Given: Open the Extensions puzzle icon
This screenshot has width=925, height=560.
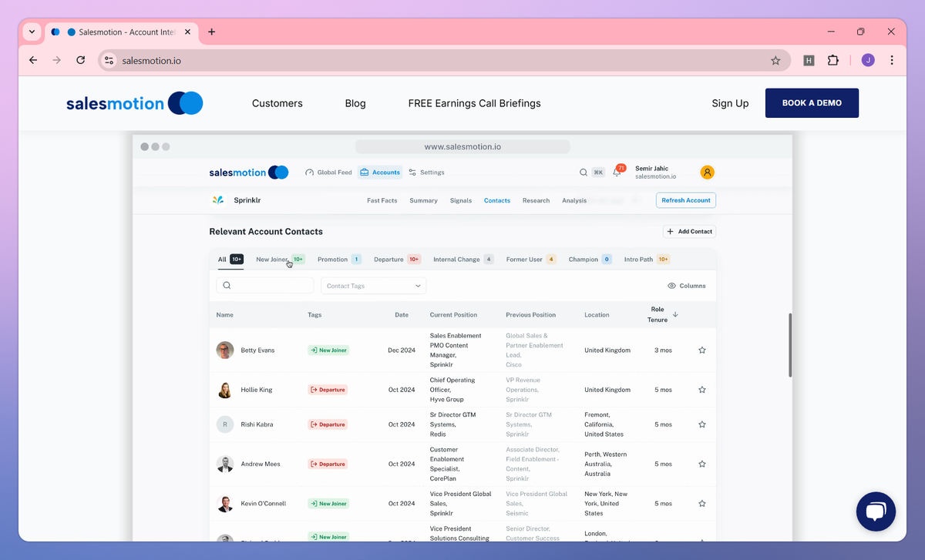Looking at the screenshot, I should tap(833, 60).
